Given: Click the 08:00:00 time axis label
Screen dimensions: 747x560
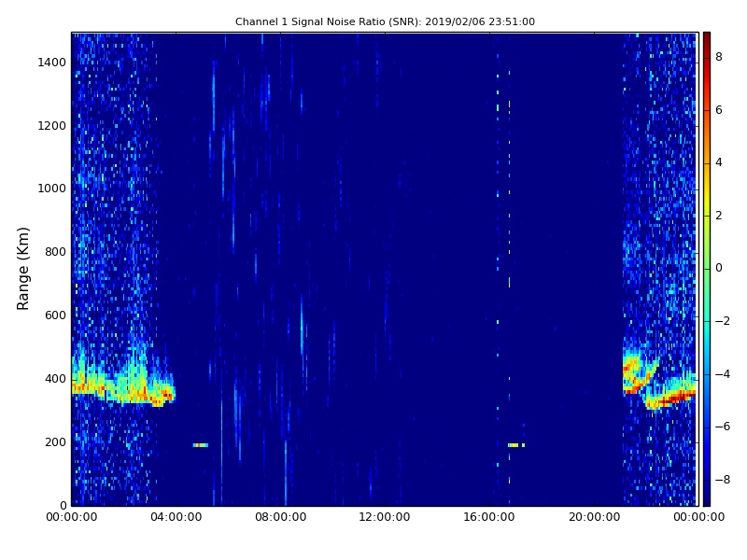Looking at the screenshot, I should 281,517.
